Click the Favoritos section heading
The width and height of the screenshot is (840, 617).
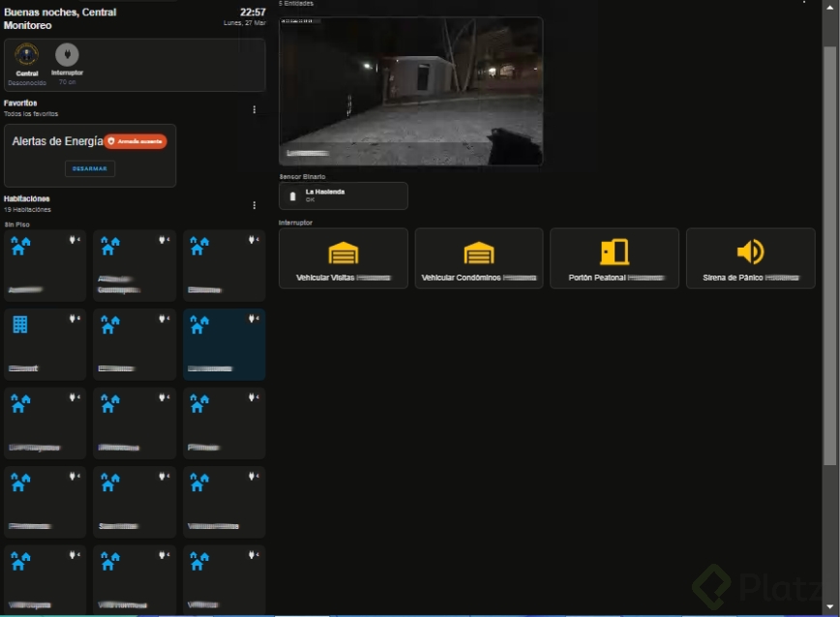(x=20, y=103)
